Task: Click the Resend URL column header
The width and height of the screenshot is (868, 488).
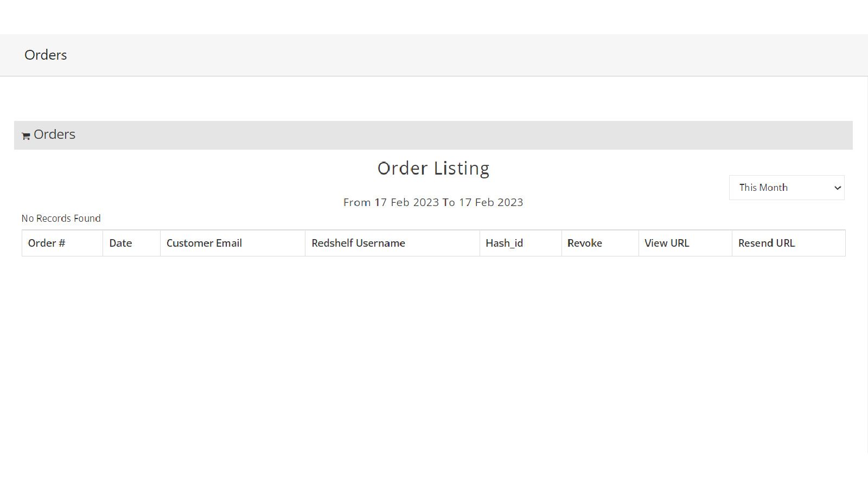Action: click(x=788, y=243)
